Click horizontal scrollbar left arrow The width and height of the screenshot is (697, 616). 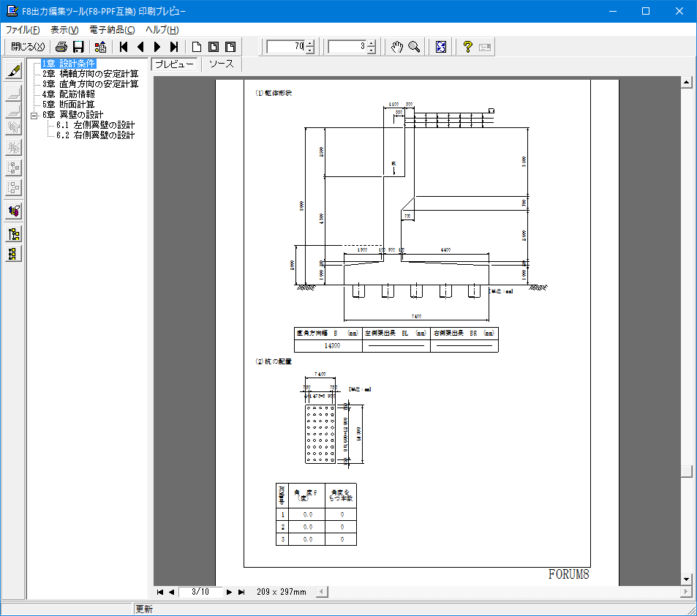coord(323,592)
